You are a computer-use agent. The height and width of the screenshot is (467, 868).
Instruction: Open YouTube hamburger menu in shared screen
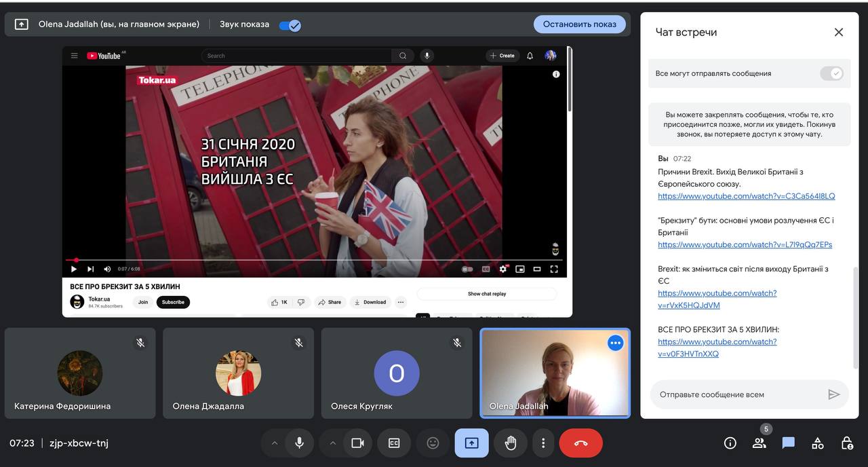click(74, 56)
